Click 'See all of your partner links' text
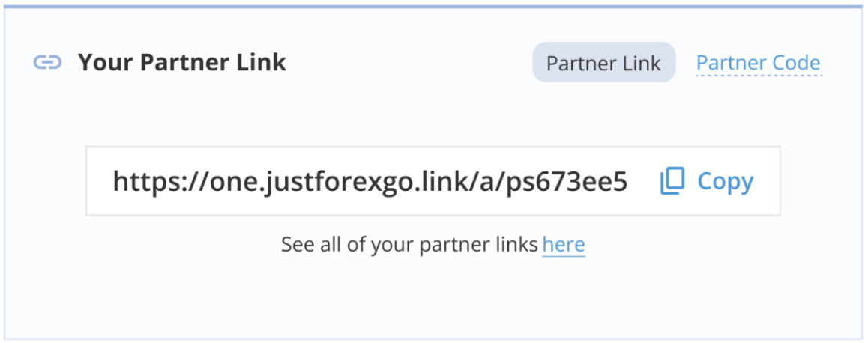This screenshot has height=343, width=868. pos(410,244)
